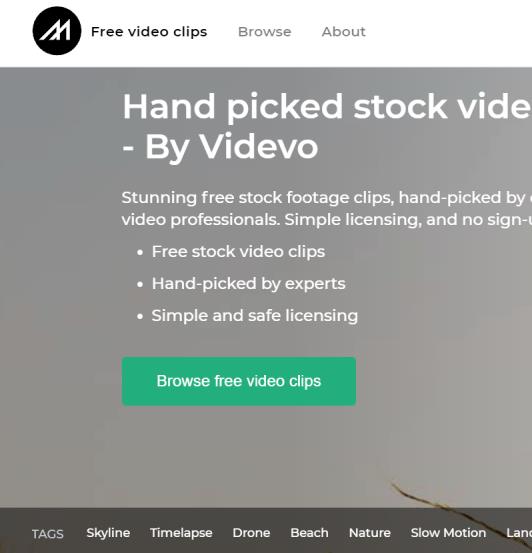Pick the Slow Motion tag
Screen dimensions: 532x553
click(448, 533)
